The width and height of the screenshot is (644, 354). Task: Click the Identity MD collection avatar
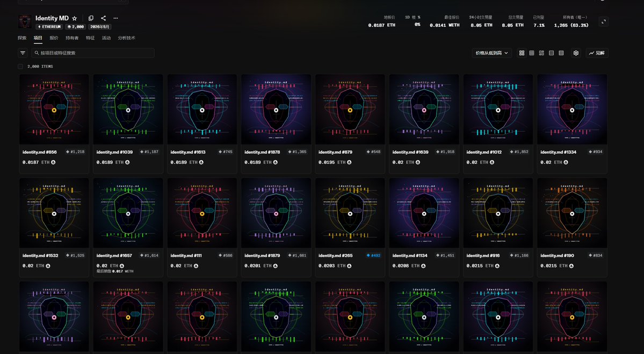click(x=25, y=22)
